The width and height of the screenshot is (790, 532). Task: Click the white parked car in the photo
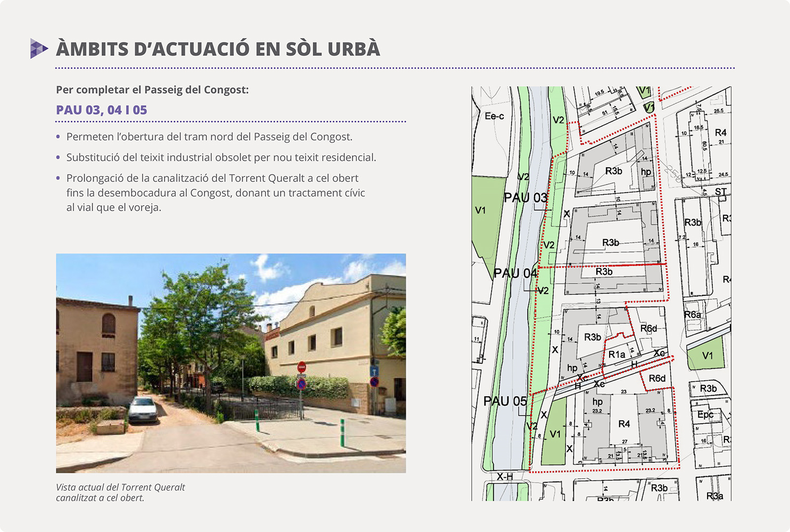coord(143,409)
